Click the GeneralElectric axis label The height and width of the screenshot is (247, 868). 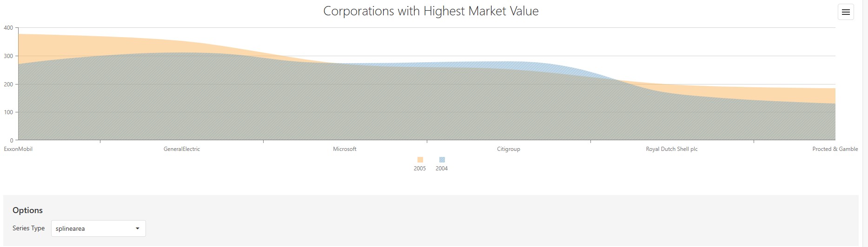click(x=182, y=149)
